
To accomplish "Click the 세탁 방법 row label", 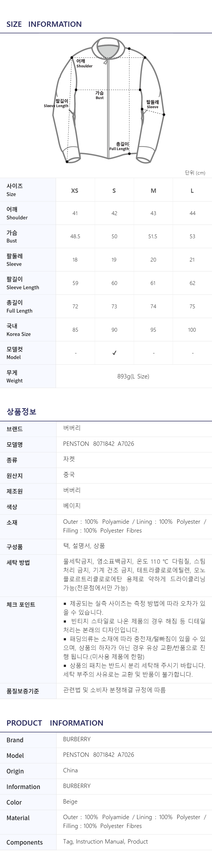I will (x=18, y=562).
